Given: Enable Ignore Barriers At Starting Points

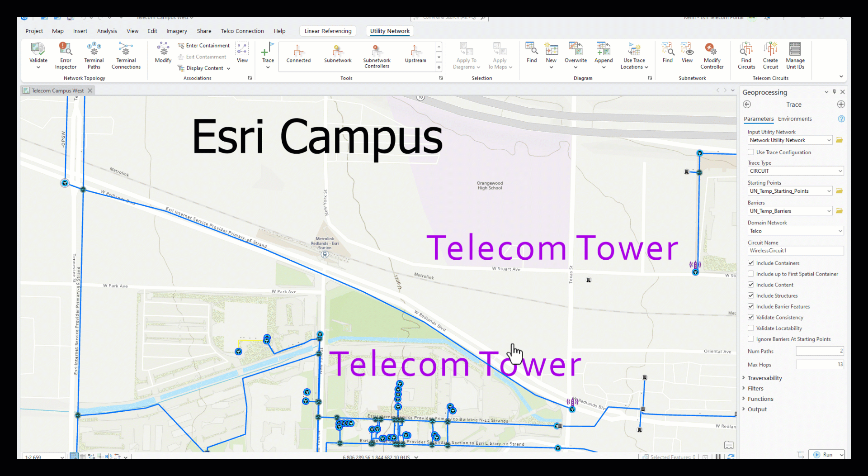Looking at the screenshot, I should pyautogui.click(x=751, y=339).
